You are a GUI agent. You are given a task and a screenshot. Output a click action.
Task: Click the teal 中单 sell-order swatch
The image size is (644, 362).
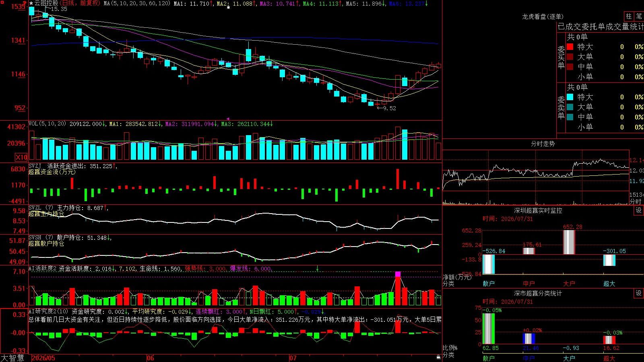click(x=570, y=117)
